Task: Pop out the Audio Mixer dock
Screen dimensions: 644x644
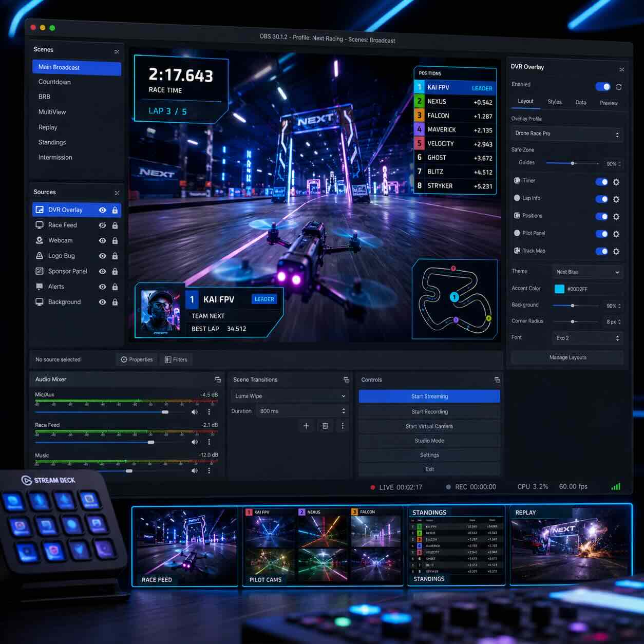Action: tap(218, 380)
